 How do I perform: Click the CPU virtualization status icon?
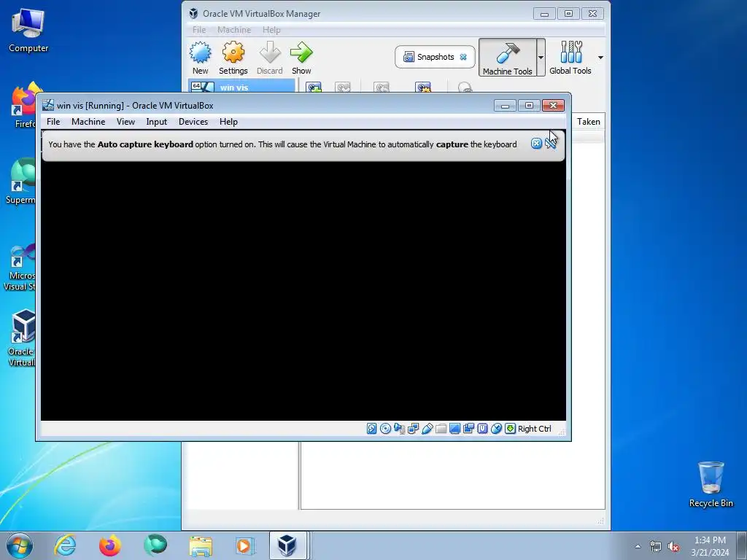[x=482, y=429]
